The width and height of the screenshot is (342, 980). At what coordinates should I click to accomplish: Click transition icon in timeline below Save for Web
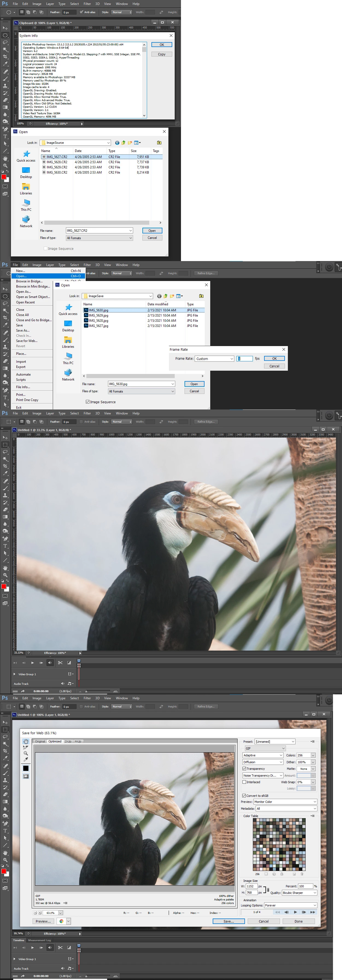69,948
